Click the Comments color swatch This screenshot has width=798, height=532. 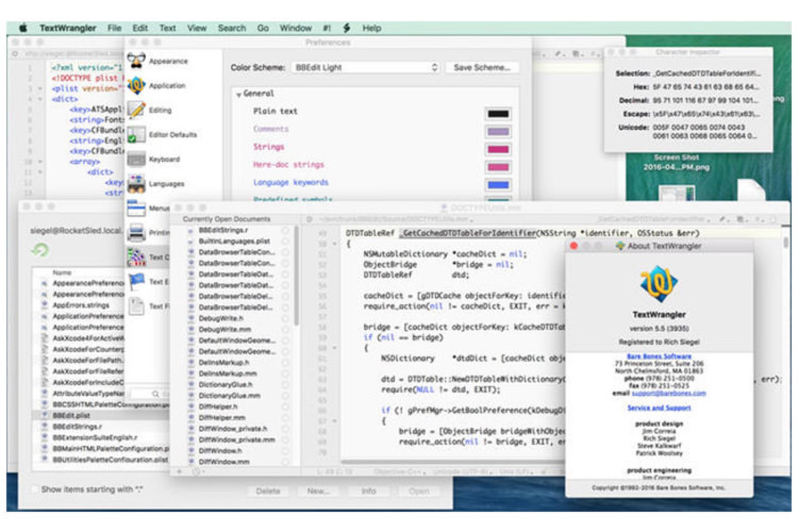point(498,132)
